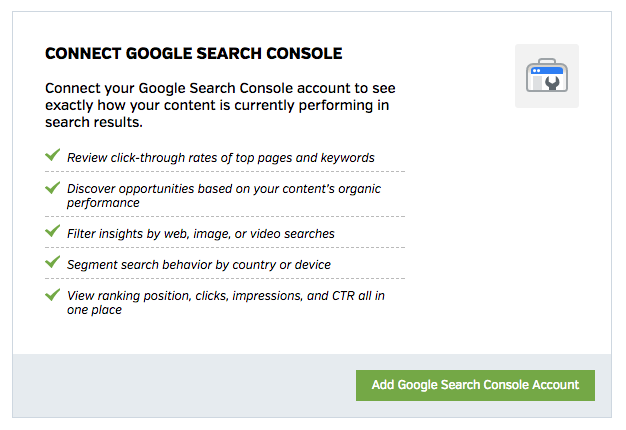The height and width of the screenshot is (430, 626).
Task: Select the Review click-through rates text line
Action: tap(220, 158)
